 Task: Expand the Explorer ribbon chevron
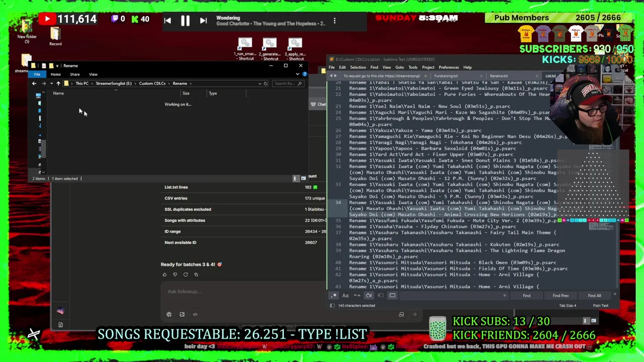(297, 74)
